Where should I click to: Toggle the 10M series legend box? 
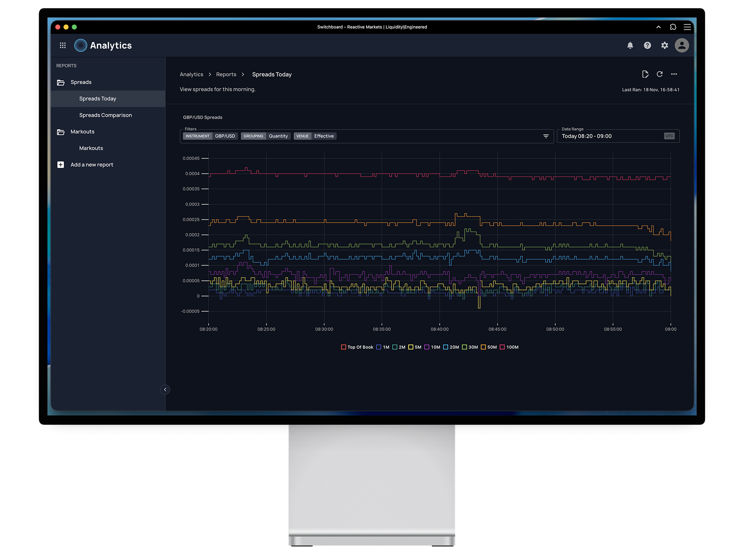pyautogui.click(x=427, y=347)
